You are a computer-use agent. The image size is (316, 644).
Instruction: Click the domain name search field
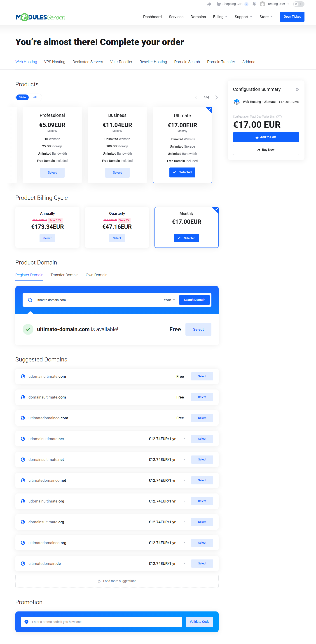(97, 300)
